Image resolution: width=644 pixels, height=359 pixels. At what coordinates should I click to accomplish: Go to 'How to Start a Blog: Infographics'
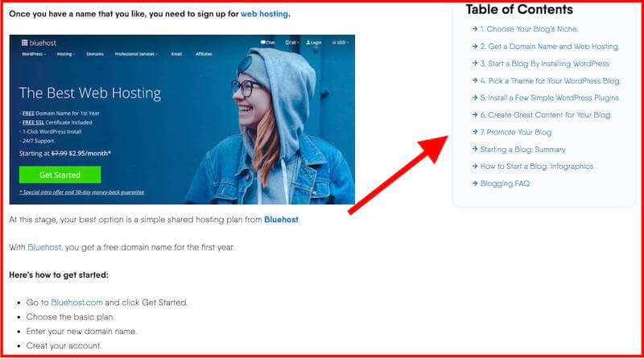537,167
